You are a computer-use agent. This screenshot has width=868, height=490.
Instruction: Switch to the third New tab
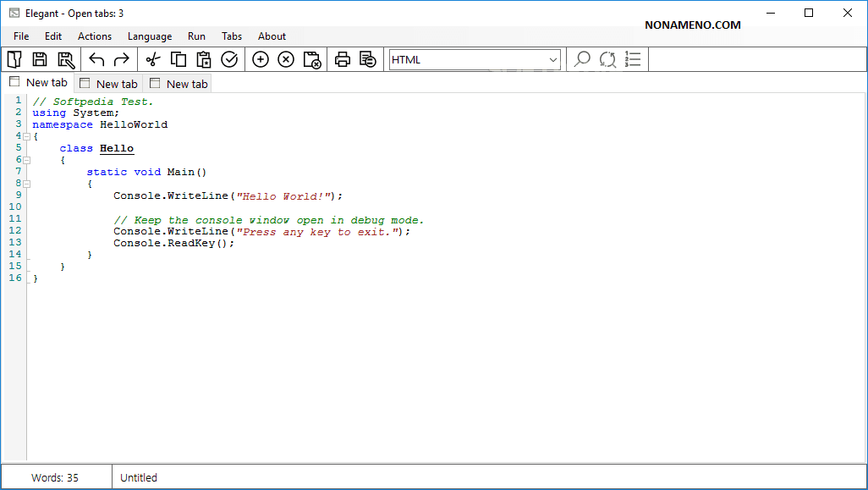179,84
